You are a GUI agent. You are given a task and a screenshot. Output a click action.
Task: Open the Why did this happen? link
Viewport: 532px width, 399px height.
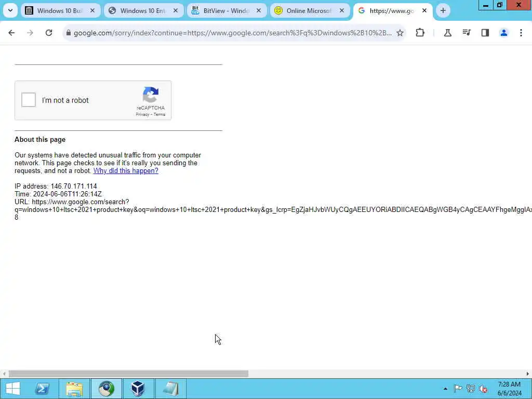point(126,170)
